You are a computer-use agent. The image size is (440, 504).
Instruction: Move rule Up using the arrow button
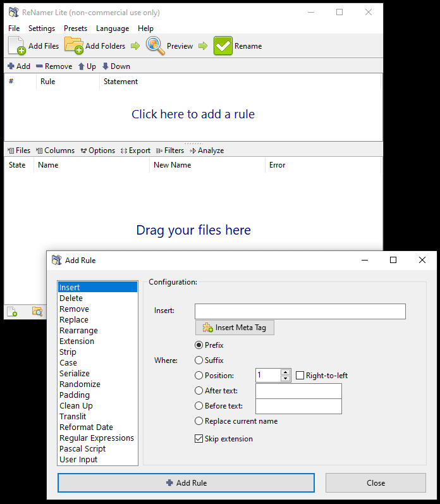click(x=87, y=66)
